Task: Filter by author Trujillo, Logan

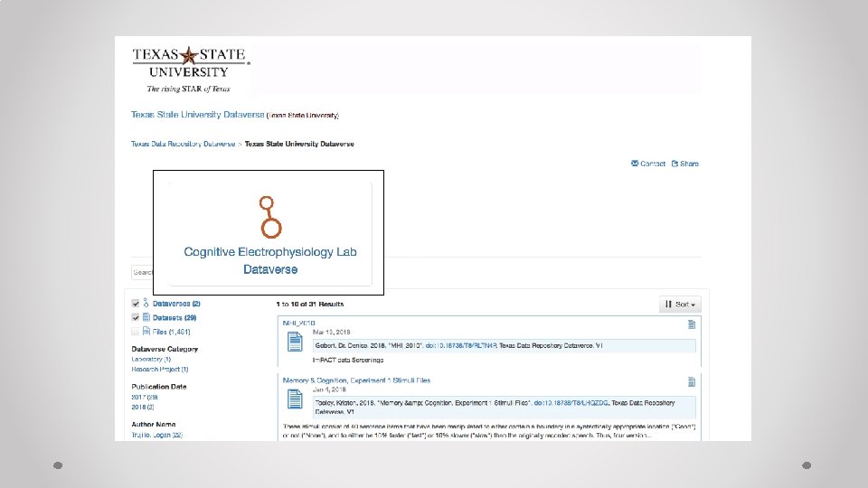Action: click(x=156, y=435)
